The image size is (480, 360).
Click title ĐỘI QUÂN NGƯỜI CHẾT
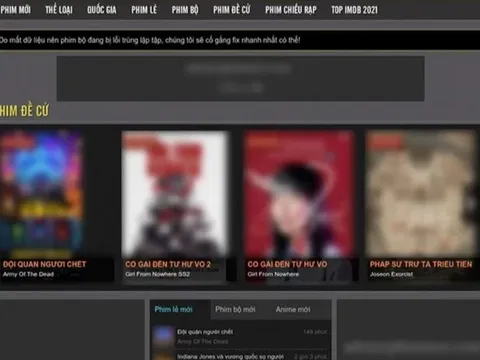pos(44,264)
